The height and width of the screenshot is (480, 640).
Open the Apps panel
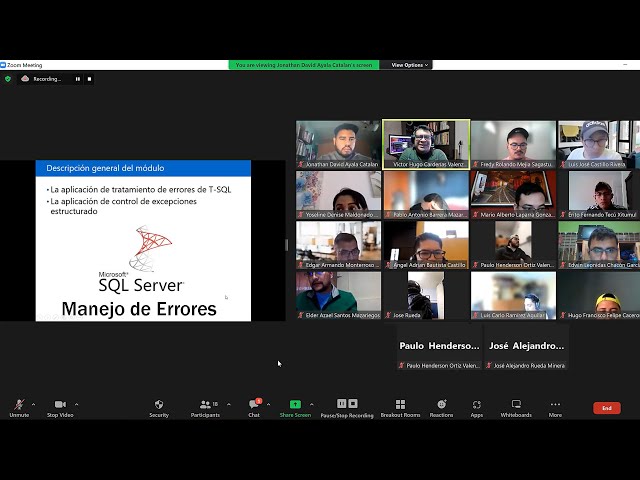476,408
